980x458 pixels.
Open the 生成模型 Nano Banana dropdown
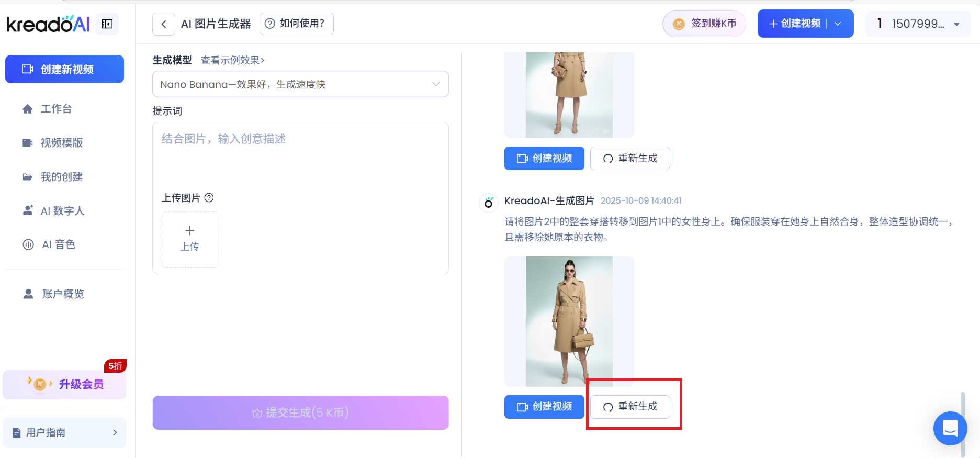coord(300,84)
